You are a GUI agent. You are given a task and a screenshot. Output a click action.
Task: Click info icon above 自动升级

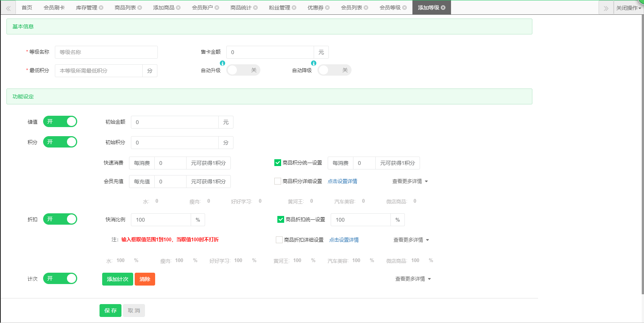point(222,63)
